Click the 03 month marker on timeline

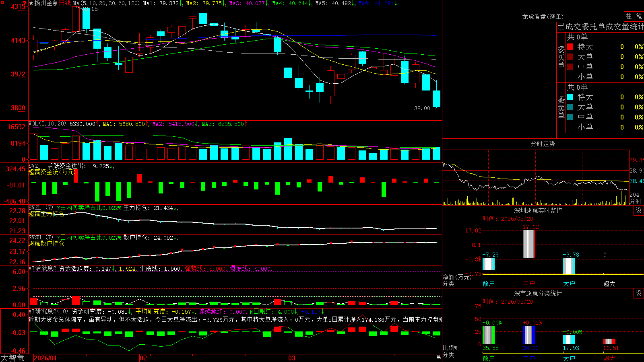tap(292, 358)
